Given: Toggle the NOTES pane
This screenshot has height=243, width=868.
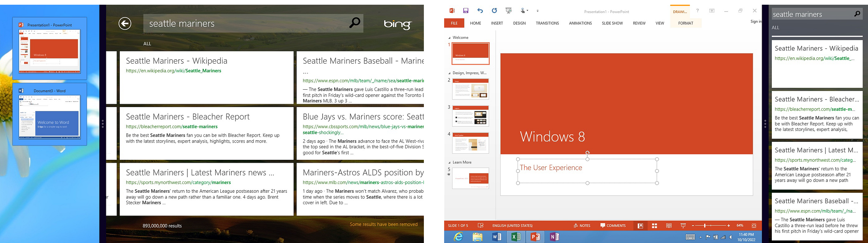Looking at the screenshot, I should click(582, 226).
